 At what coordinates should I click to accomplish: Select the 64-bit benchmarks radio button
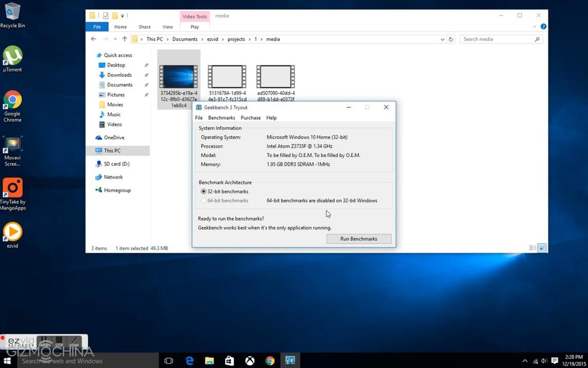click(x=203, y=200)
